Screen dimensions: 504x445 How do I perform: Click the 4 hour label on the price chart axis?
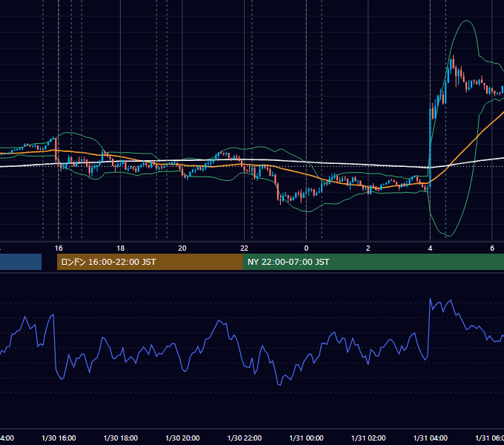click(x=430, y=248)
